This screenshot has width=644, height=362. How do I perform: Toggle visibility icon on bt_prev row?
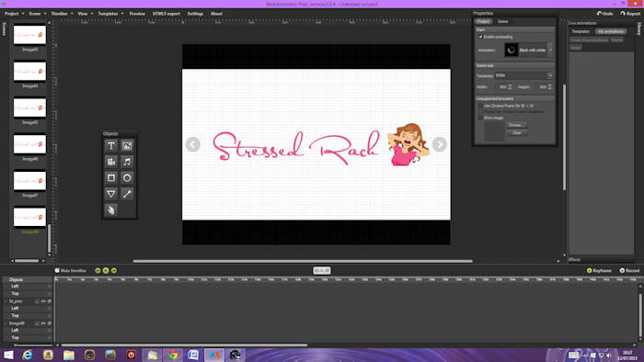[x=43, y=301]
